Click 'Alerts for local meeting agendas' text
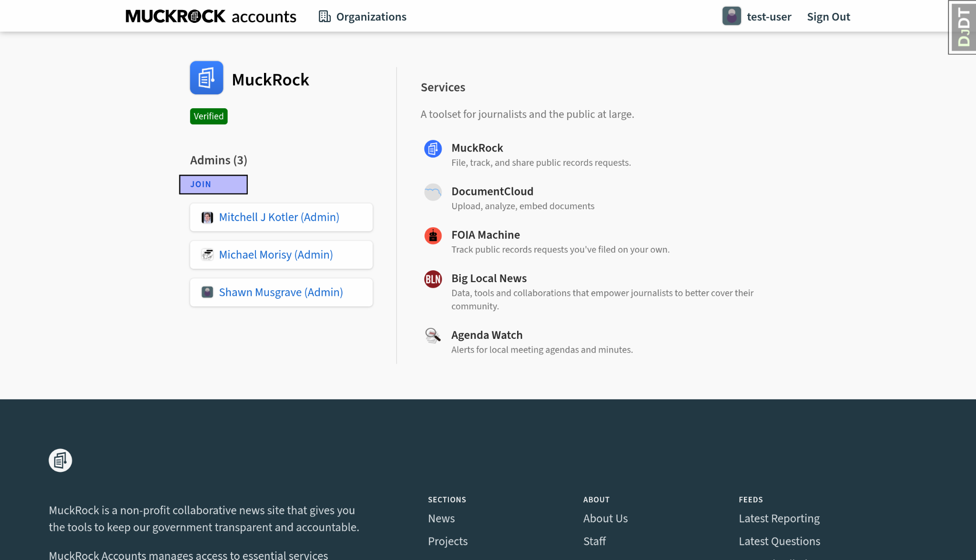This screenshot has height=560, width=976. (x=542, y=350)
